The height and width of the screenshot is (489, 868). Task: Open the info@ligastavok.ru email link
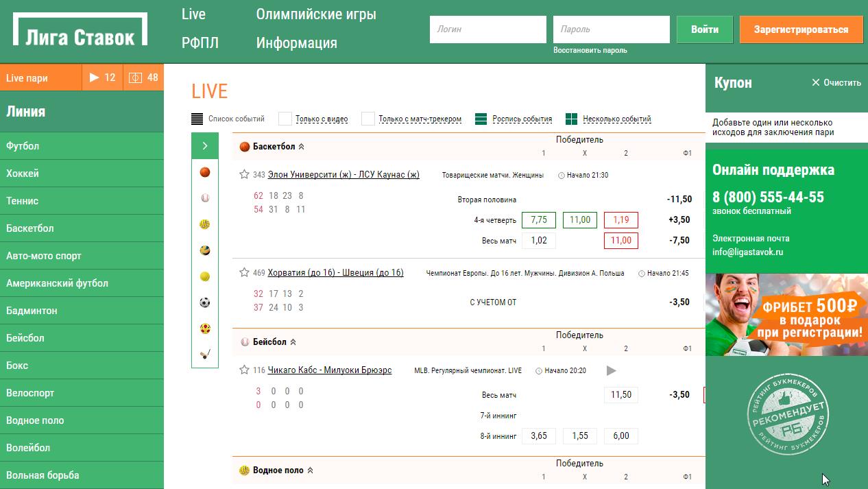tap(747, 252)
